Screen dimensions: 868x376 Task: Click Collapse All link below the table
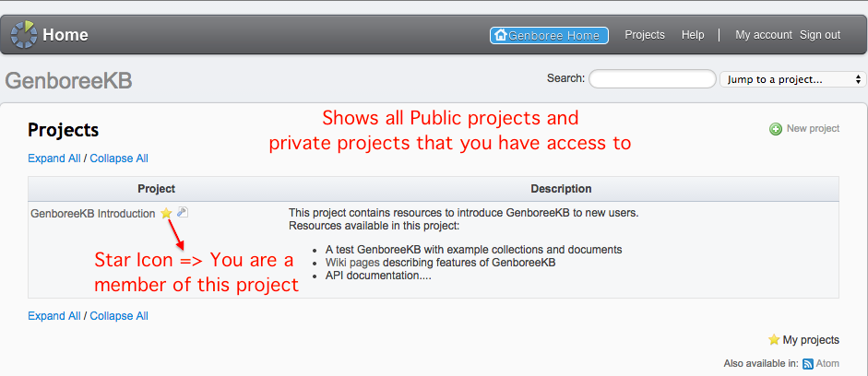[x=119, y=316]
